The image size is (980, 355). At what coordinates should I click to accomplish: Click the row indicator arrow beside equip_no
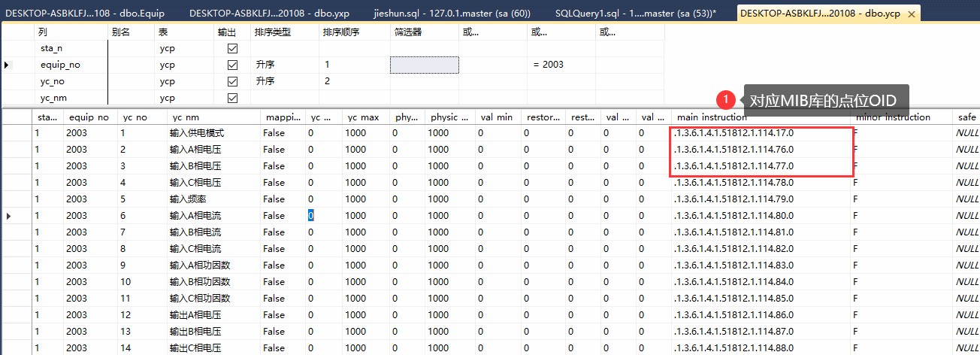(8, 65)
